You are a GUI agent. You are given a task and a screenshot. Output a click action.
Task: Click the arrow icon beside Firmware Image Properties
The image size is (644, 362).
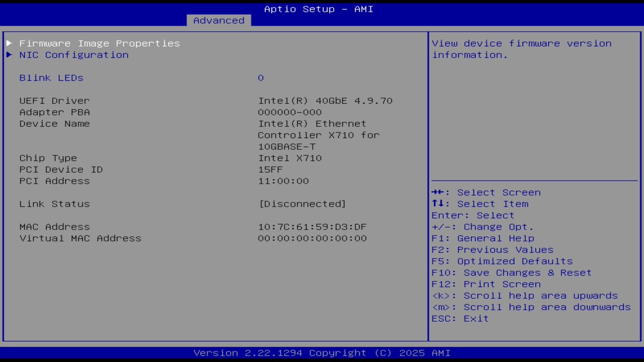click(x=9, y=43)
